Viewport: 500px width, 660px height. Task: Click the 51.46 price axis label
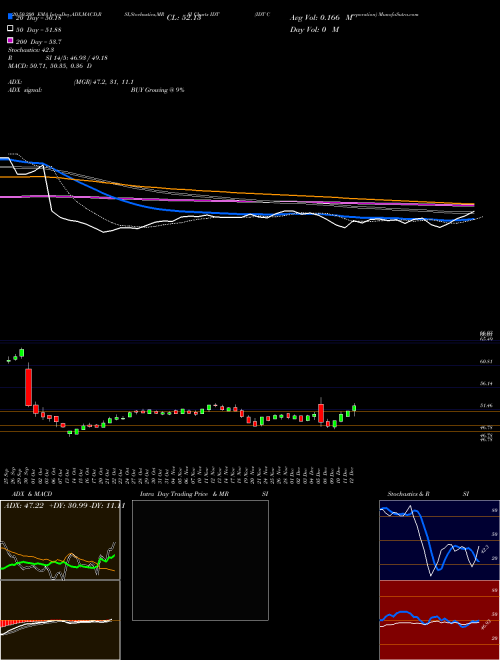click(x=487, y=405)
